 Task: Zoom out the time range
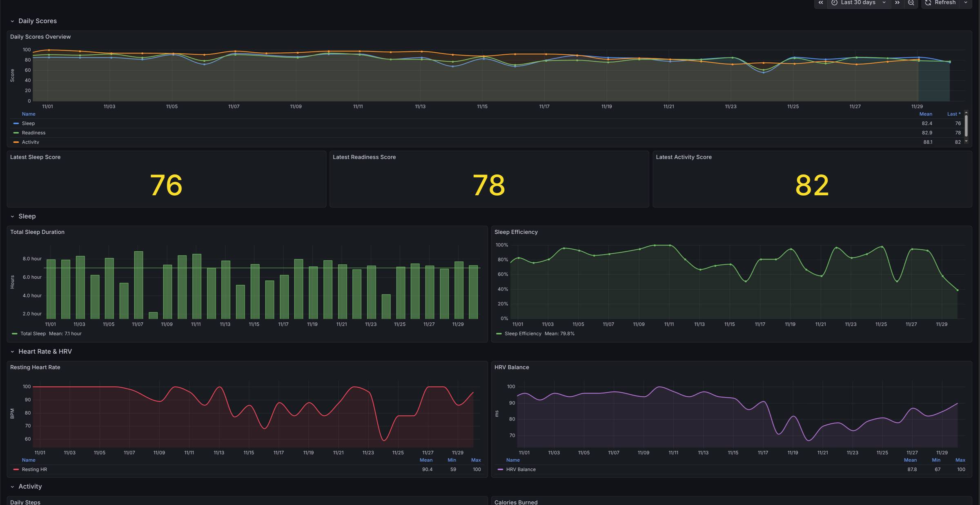pyautogui.click(x=911, y=3)
